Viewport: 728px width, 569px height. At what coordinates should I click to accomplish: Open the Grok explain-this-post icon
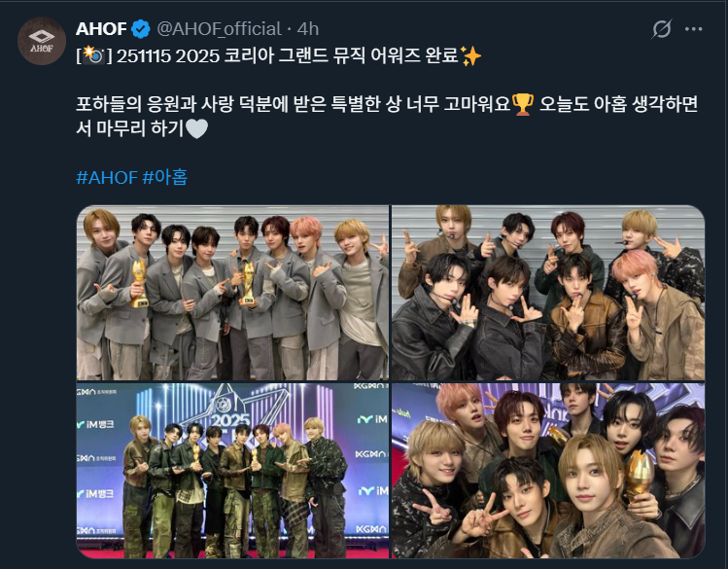tap(661, 29)
